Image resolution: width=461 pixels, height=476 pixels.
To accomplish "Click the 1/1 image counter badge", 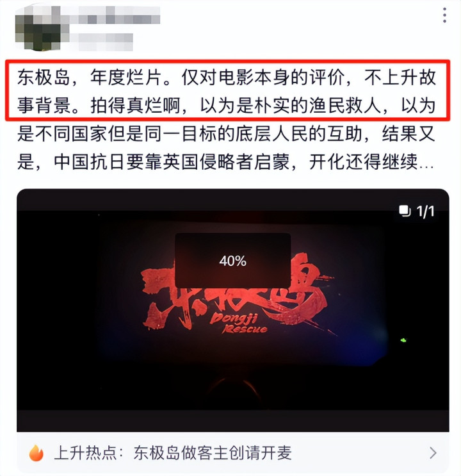I will [417, 211].
